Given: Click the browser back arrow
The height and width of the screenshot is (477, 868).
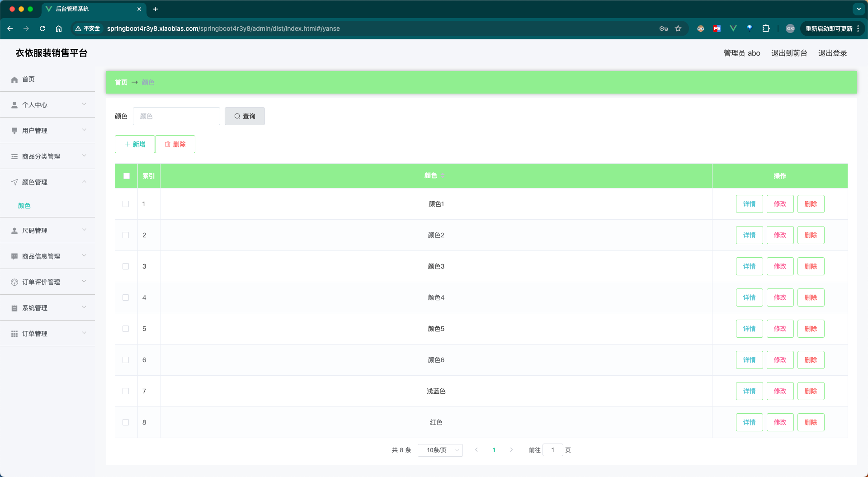Looking at the screenshot, I should [10, 28].
